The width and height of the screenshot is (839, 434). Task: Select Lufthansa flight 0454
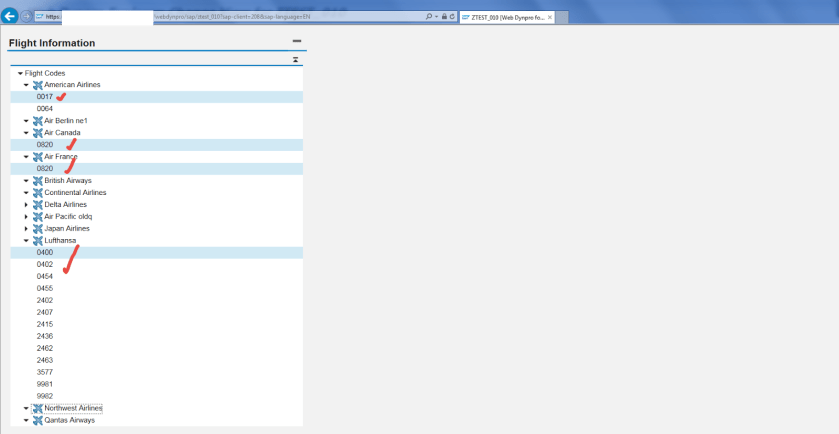(45, 276)
